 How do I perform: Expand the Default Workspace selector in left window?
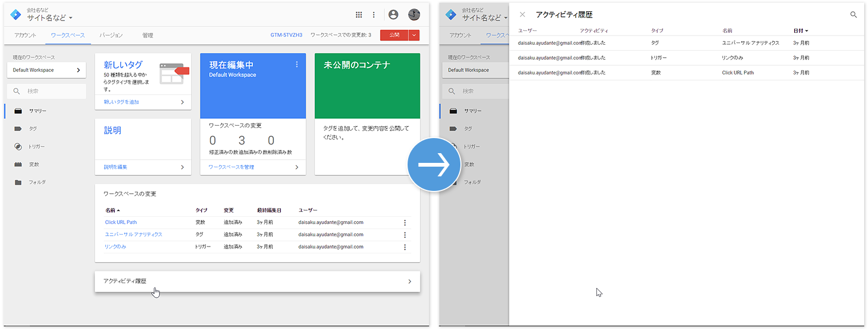point(46,70)
